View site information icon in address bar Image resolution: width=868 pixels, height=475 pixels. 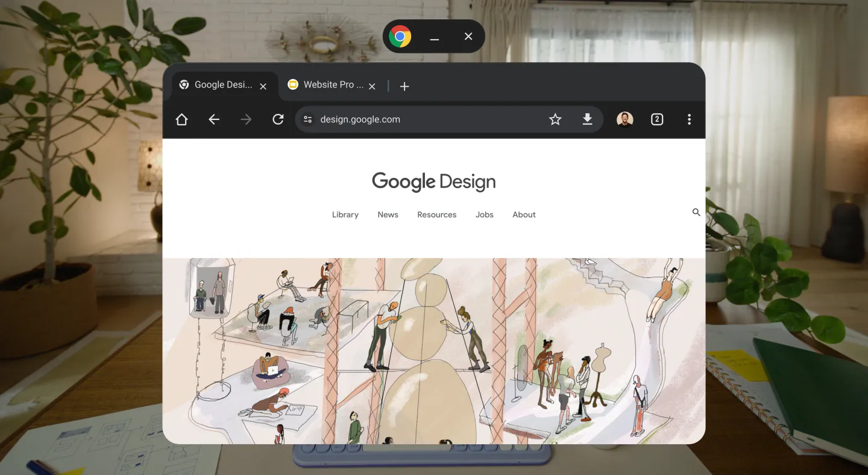[308, 119]
